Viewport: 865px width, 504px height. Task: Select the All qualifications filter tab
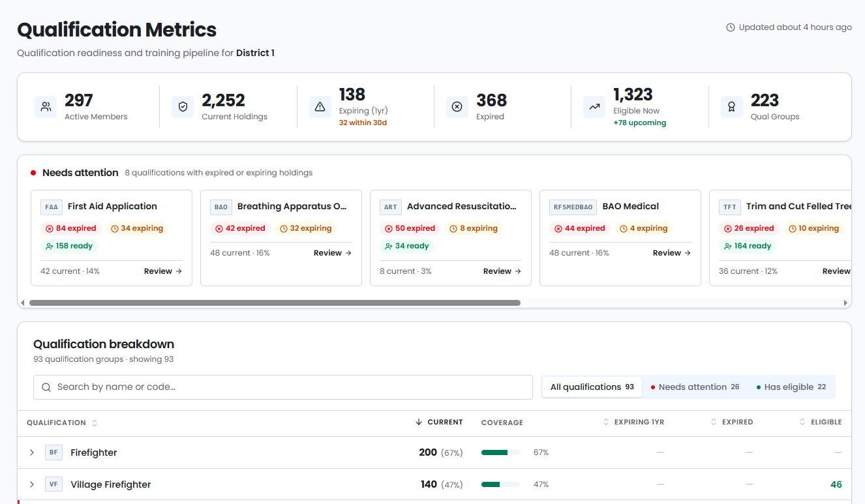(592, 387)
